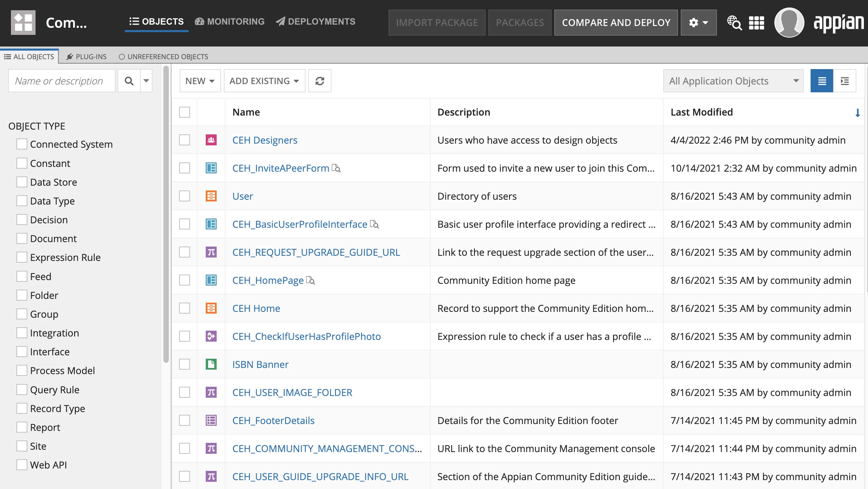
Task: Show the UNREFERENCED OBJECTS tab
Action: (x=164, y=56)
